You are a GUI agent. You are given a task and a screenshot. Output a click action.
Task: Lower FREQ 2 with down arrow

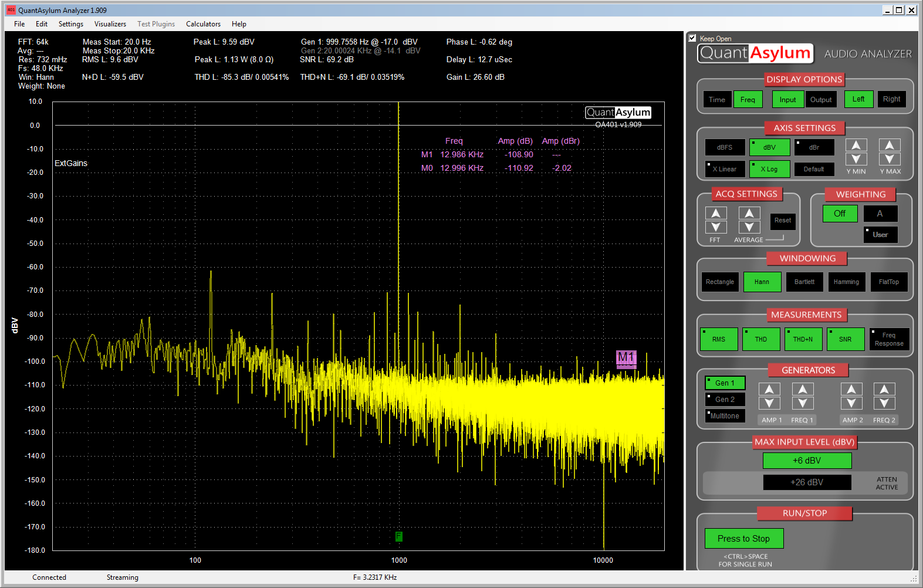884,403
